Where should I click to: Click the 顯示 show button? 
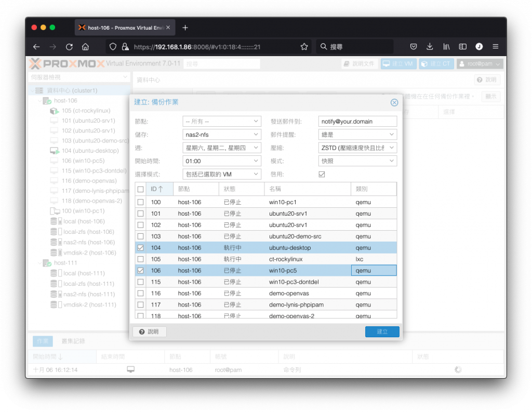(x=490, y=97)
